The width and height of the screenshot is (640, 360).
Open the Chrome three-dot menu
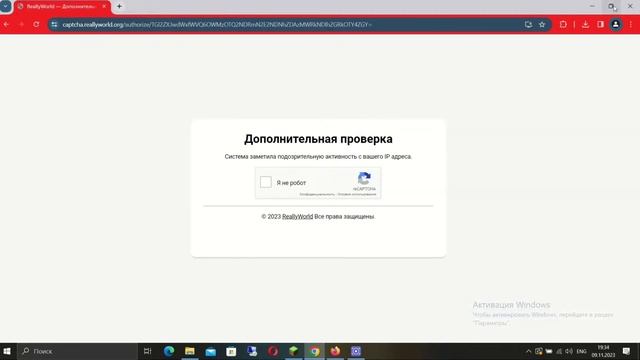[631, 24]
